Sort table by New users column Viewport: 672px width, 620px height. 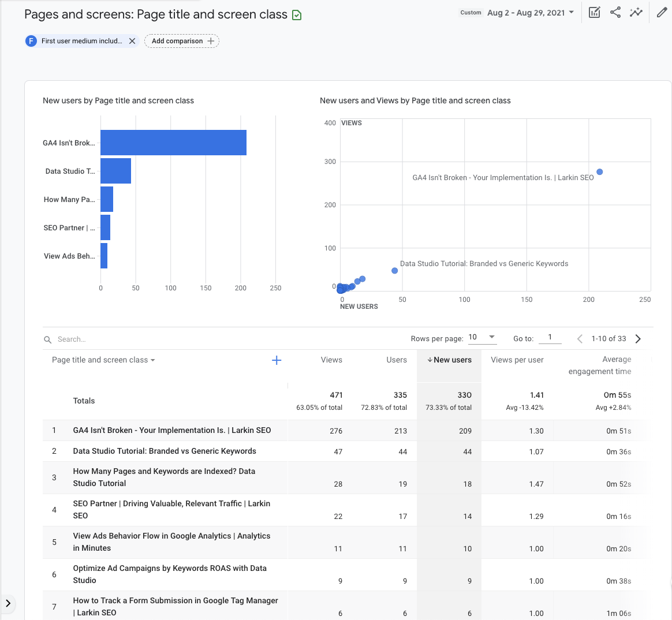tap(450, 360)
